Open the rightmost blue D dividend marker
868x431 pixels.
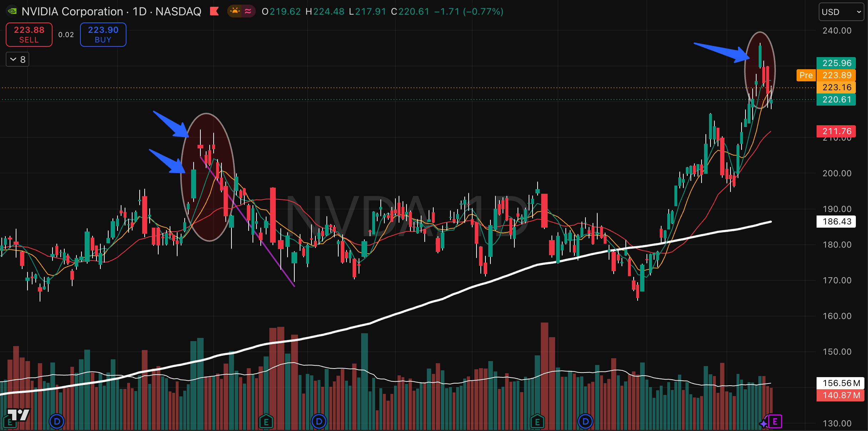[585, 422]
